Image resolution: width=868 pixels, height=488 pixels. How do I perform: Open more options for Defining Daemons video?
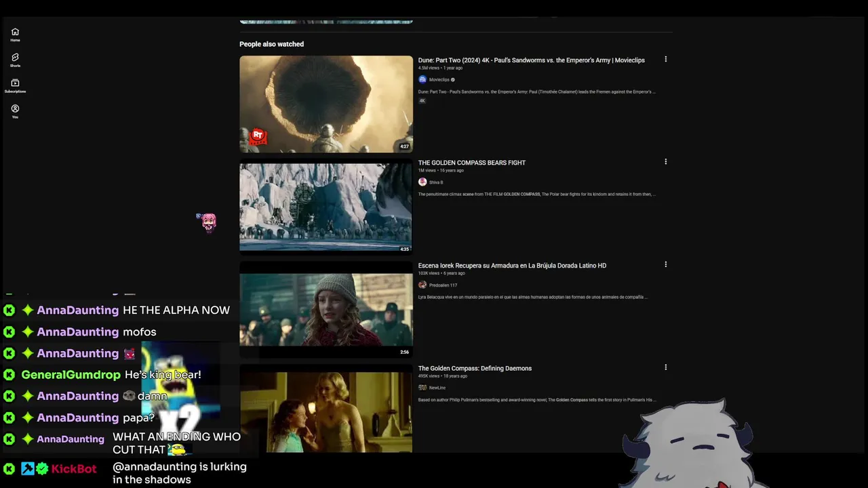(665, 367)
